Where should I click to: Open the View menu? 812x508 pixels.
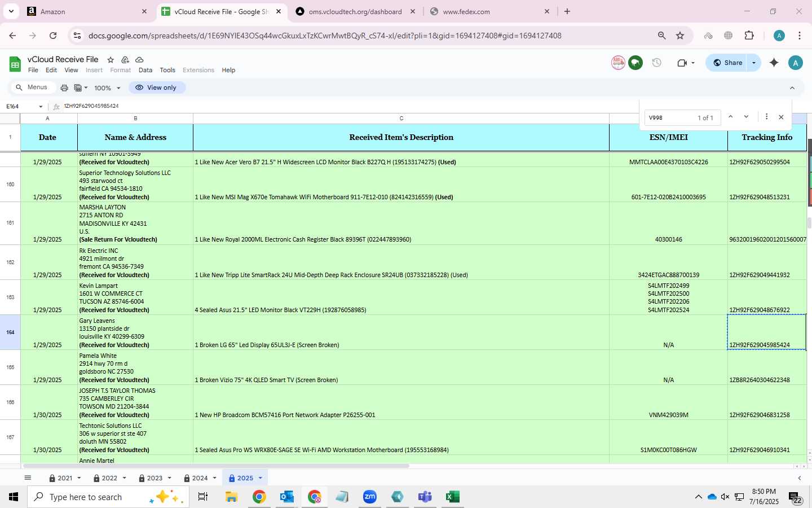[71, 70]
